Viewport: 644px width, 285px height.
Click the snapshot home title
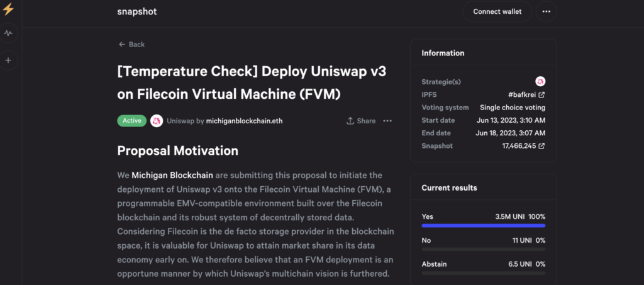point(136,11)
